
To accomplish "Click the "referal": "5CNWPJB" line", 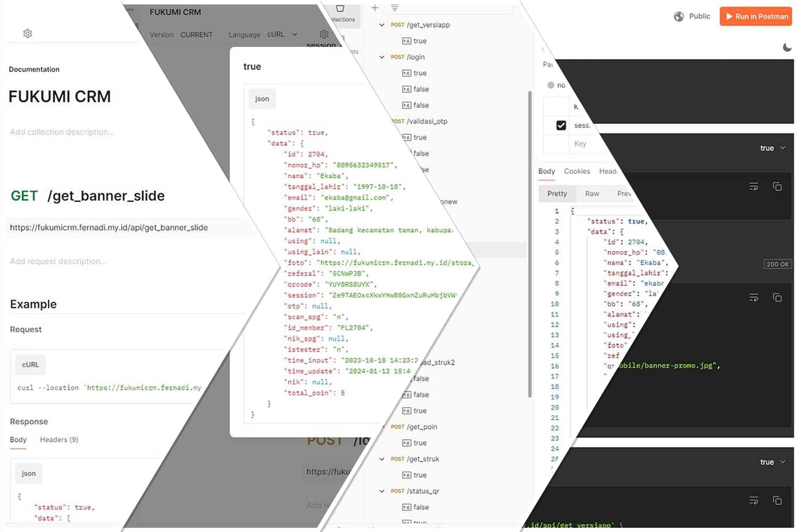I will 326,273.
